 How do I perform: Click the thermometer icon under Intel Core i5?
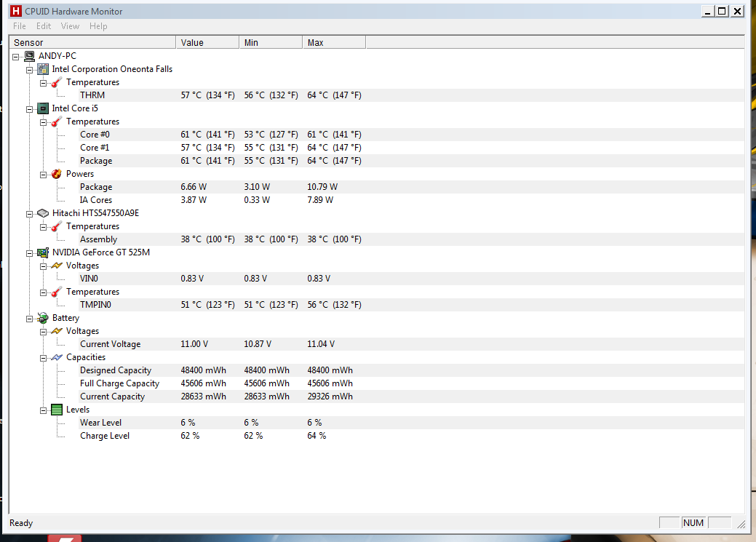(57, 121)
